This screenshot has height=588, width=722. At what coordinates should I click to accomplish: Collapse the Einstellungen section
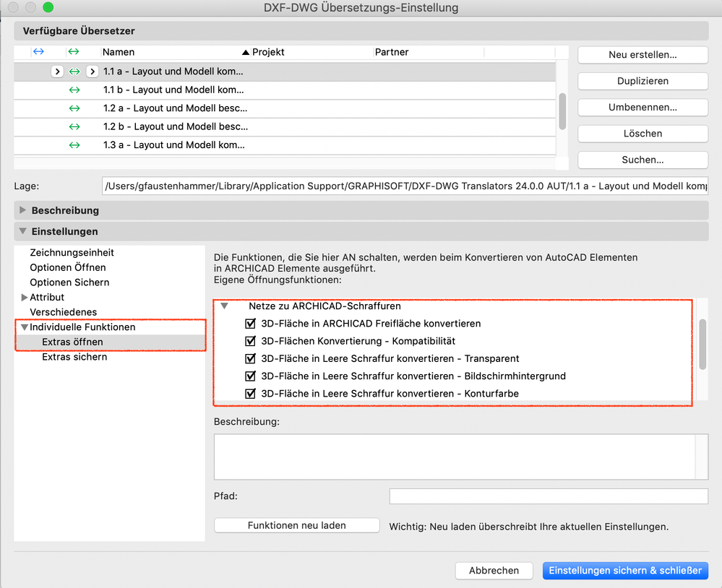point(22,231)
